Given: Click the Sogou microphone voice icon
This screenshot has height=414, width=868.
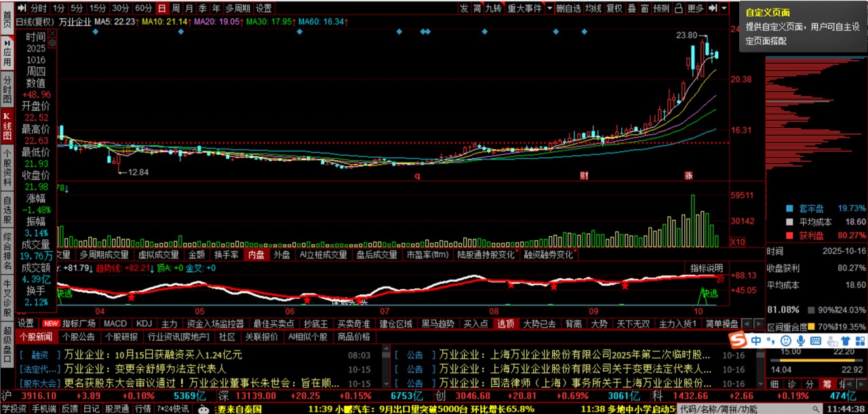Looking at the screenshot, I should [801, 339].
